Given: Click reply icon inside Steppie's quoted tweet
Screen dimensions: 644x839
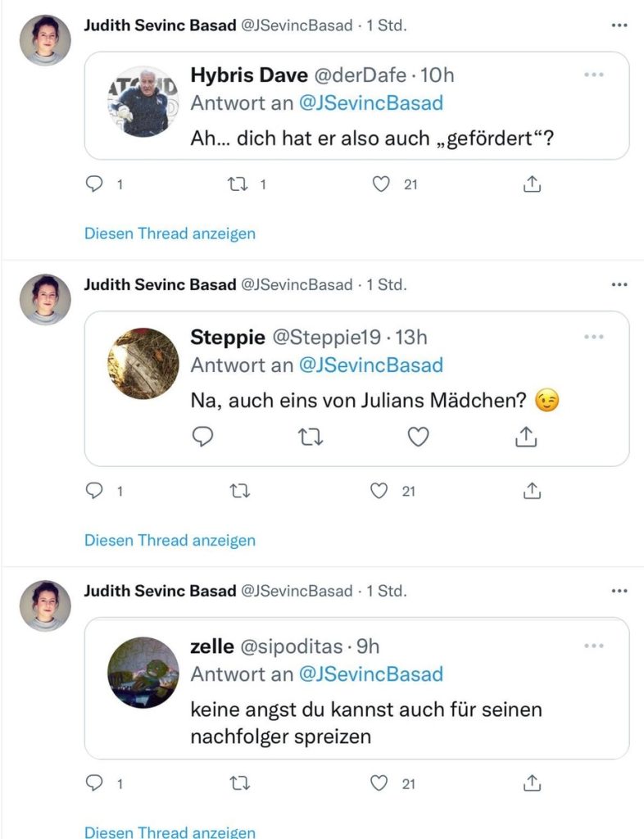Looking at the screenshot, I should (x=202, y=438).
